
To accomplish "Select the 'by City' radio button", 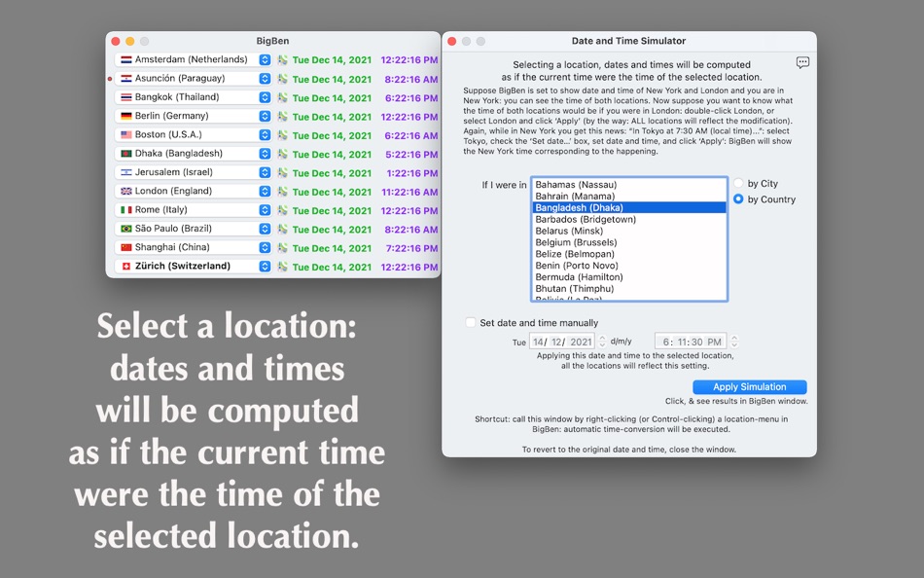I will [x=738, y=184].
